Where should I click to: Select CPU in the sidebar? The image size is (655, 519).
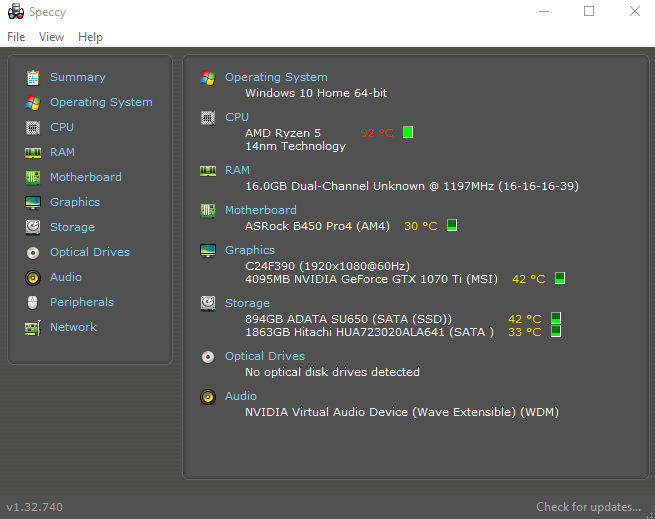tap(62, 127)
